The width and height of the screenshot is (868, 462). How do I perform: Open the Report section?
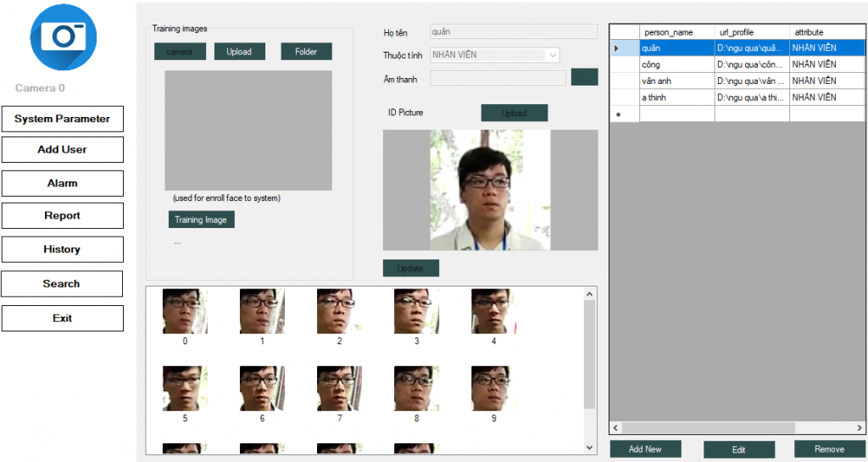point(62,215)
